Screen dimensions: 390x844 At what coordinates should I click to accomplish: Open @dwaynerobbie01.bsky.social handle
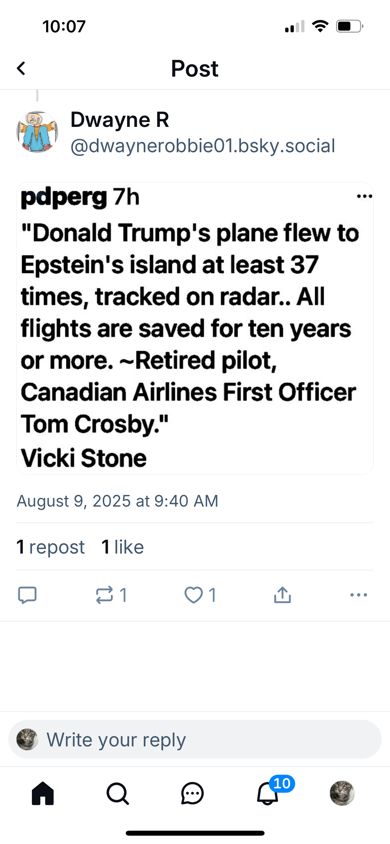(203, 146)
